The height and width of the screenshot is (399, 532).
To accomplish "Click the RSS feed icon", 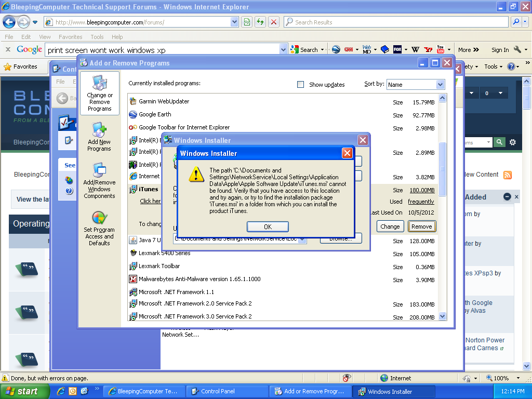I will [508, 175].
